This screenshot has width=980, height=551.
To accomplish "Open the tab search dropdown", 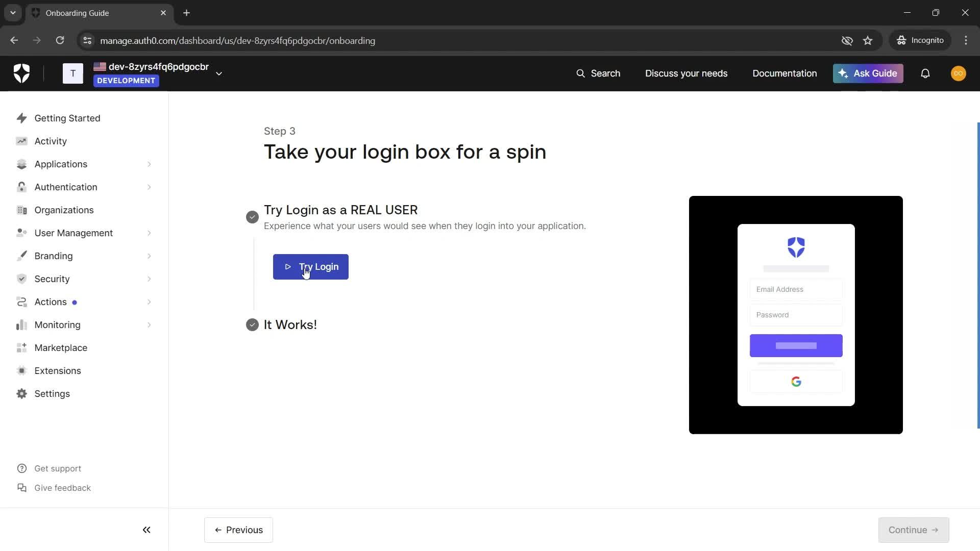I will coord(13,13).
